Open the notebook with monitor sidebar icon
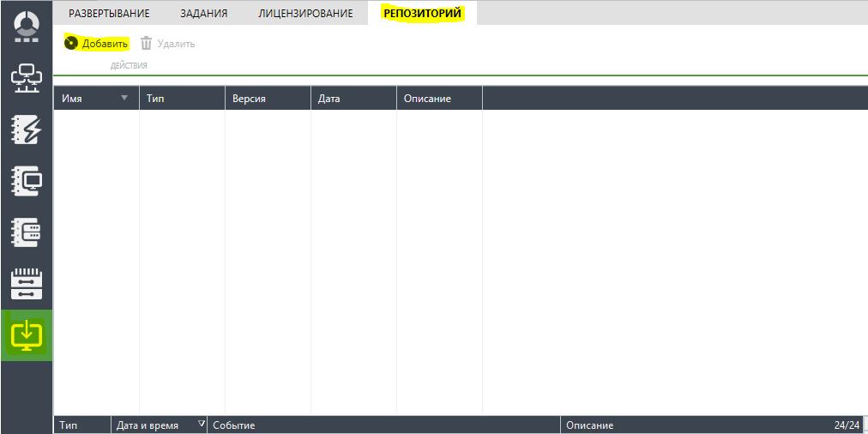Screen dimensions: 868x434 click(27, 181)
